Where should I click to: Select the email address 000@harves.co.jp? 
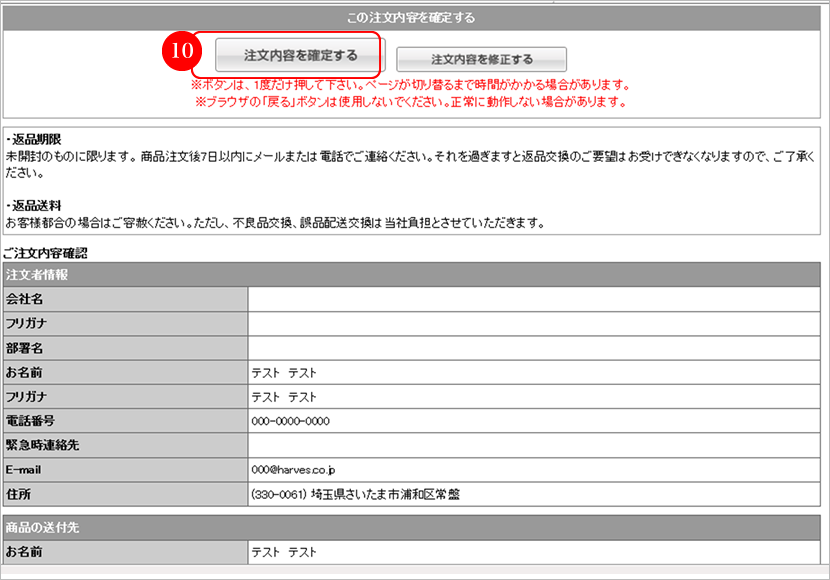click(x=293, y=470)
